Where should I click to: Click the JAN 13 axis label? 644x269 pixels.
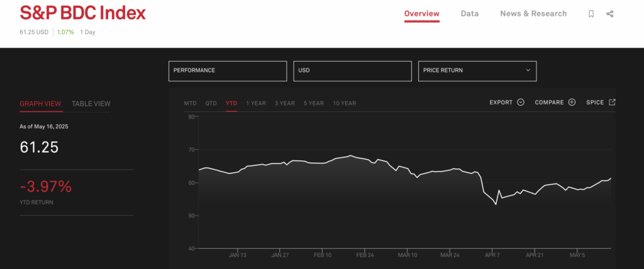[237, 255]
